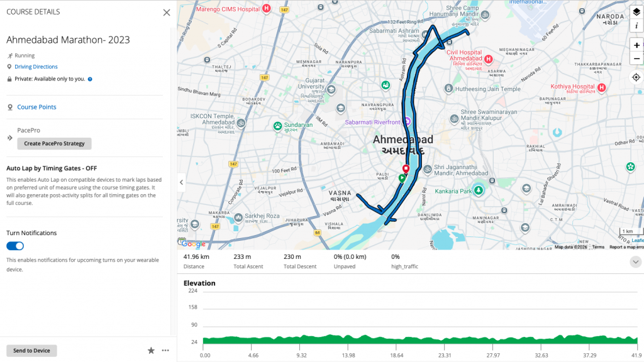Click private course info icon
644x362 pixels.
tap(90, 79)
